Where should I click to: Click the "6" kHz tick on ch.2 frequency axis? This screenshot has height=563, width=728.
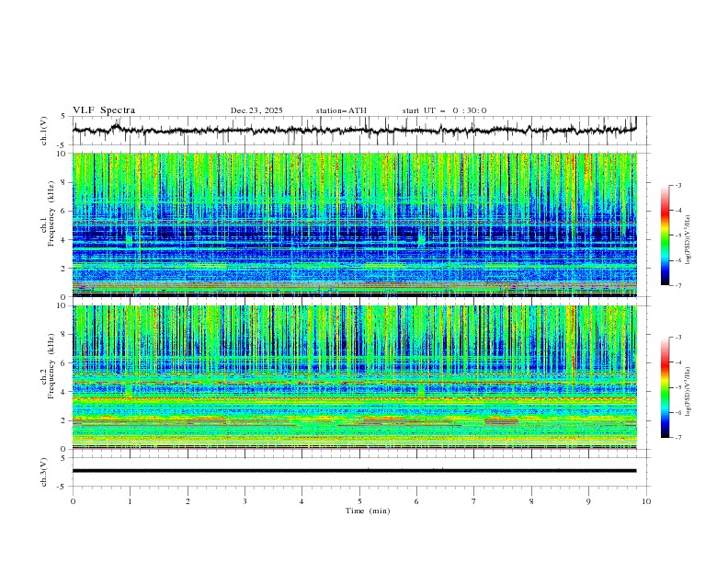64,362
